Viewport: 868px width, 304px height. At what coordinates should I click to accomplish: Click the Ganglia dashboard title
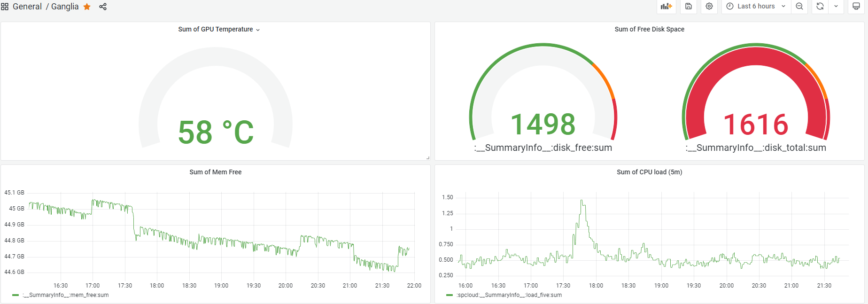coord(65,7)
